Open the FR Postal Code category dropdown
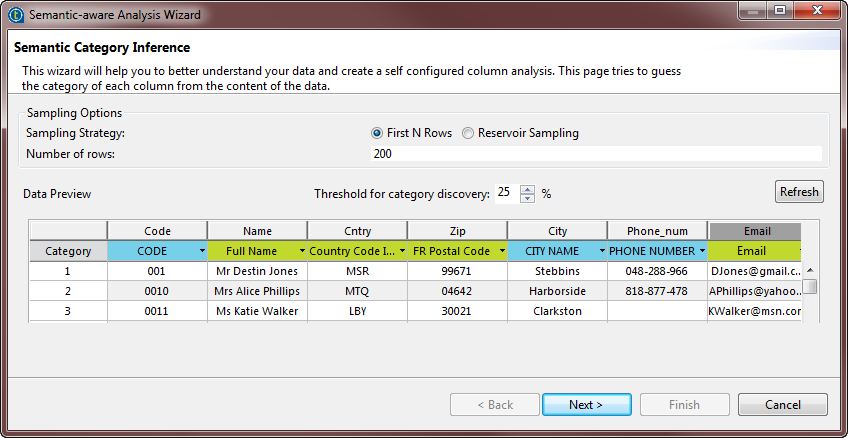The height and width of the screenshot is (438, 848). click(502, 251)
